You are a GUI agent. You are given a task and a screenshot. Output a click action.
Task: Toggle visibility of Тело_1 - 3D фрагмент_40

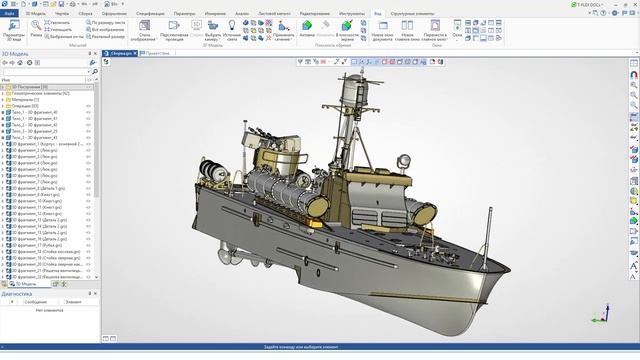coord(88,112)
